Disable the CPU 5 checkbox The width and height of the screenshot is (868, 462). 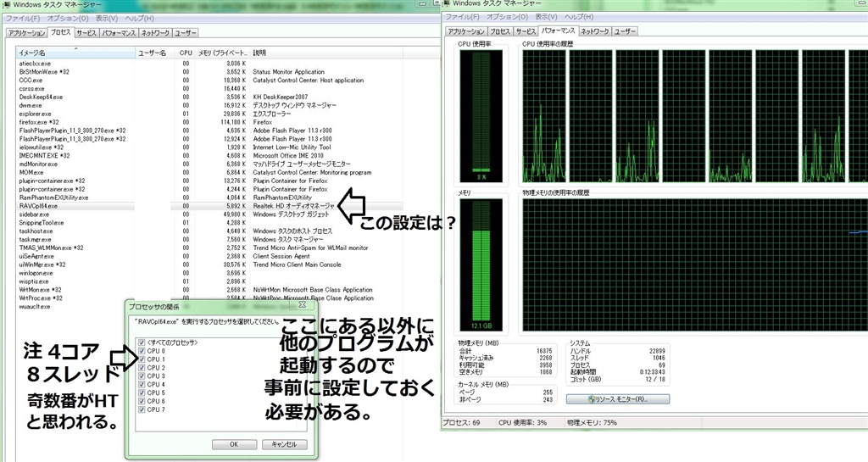pos(142,392)
